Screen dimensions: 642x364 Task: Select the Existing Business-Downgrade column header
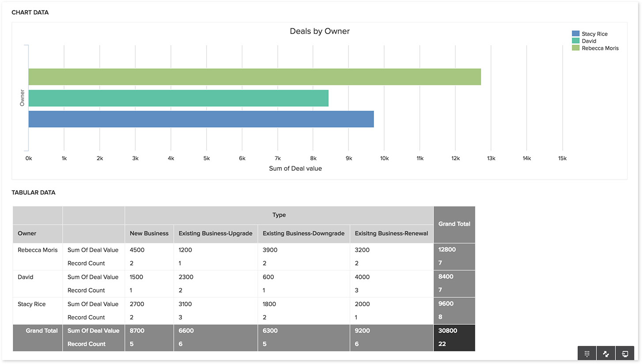click(304, 233)
